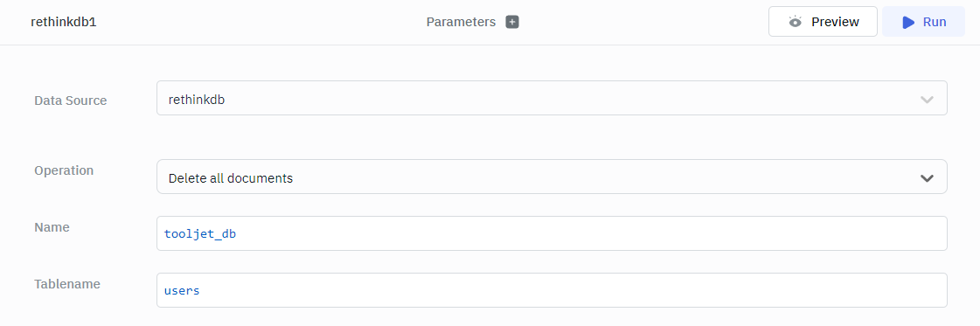The height and width of the screenshot is (326, 980).
Task: Select the 'Delete all documents' operation text
Action: coord(231,178)
